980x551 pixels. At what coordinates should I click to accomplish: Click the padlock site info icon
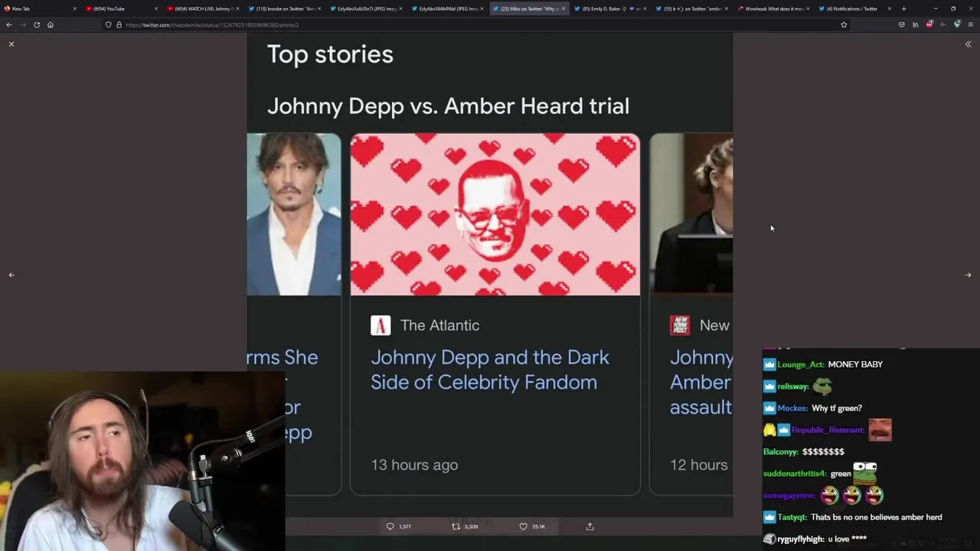coord(119,24)
